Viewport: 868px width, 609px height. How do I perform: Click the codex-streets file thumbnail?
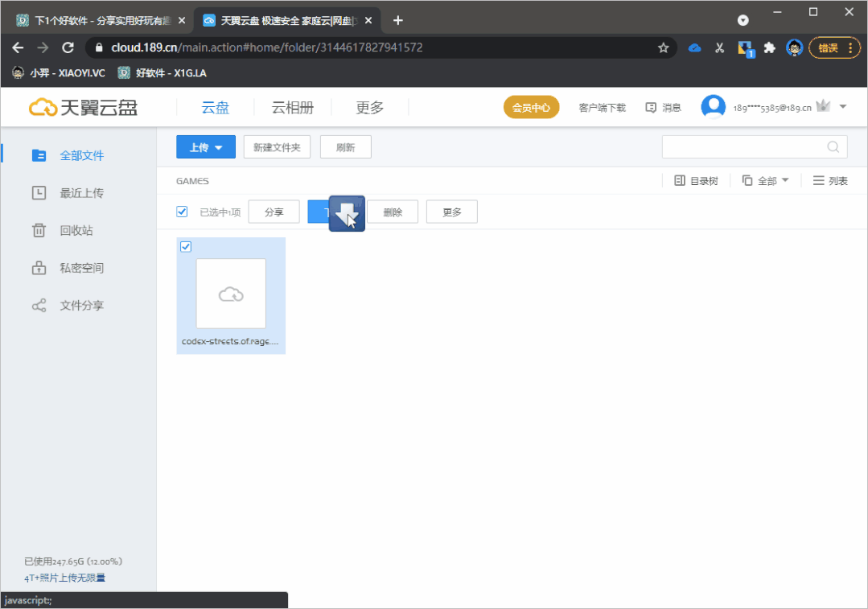(231, 294)
